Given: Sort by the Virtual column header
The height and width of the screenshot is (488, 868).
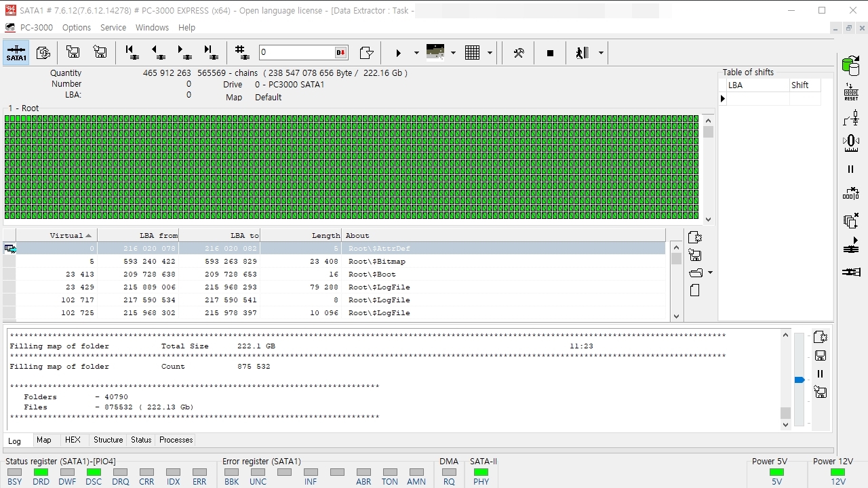Looking at the screenshot, I should coord(56,235).
